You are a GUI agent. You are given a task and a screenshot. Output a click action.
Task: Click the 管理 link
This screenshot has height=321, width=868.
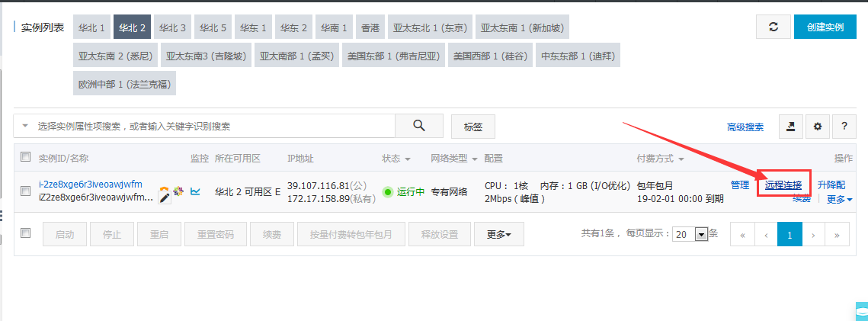click(740, 185)
